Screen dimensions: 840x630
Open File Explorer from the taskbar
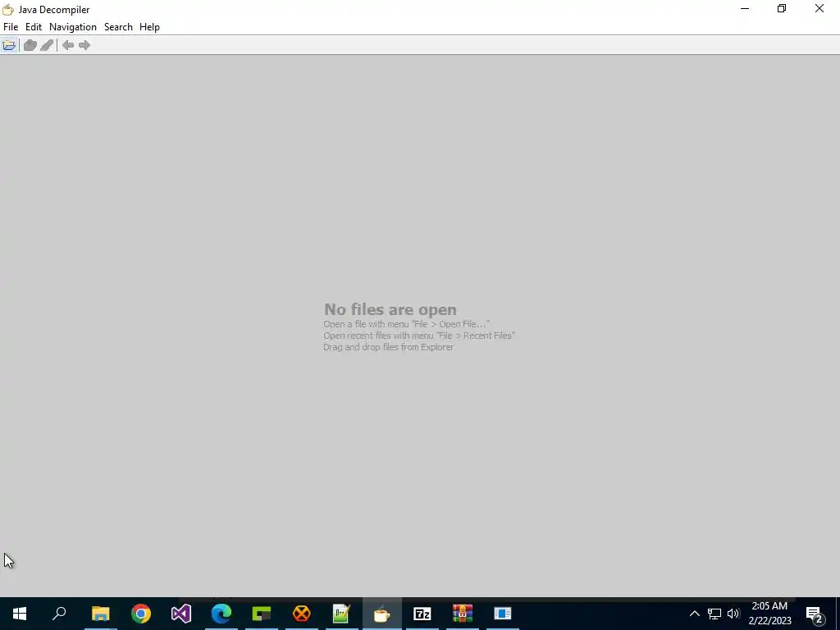pyautogui.click(x=100, y=614)
